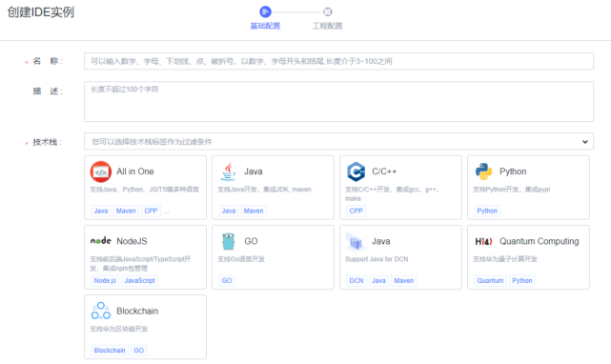611x364 pixels.
Task: Click the Java for DCN cube icon
Action: [356, 242]
